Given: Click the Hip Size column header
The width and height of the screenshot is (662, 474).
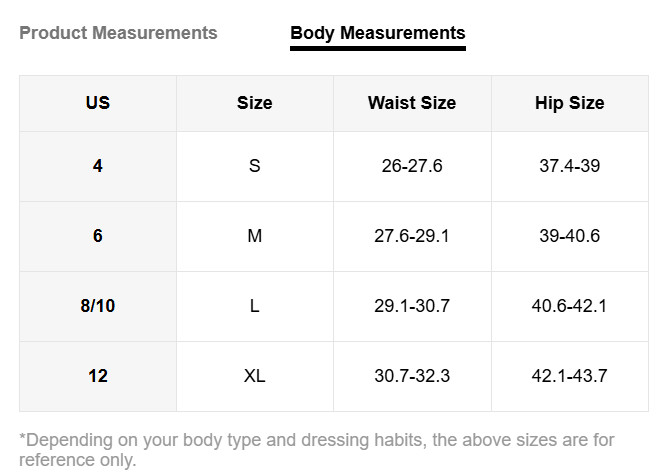Looking at the screenshot, I should 570,103.
